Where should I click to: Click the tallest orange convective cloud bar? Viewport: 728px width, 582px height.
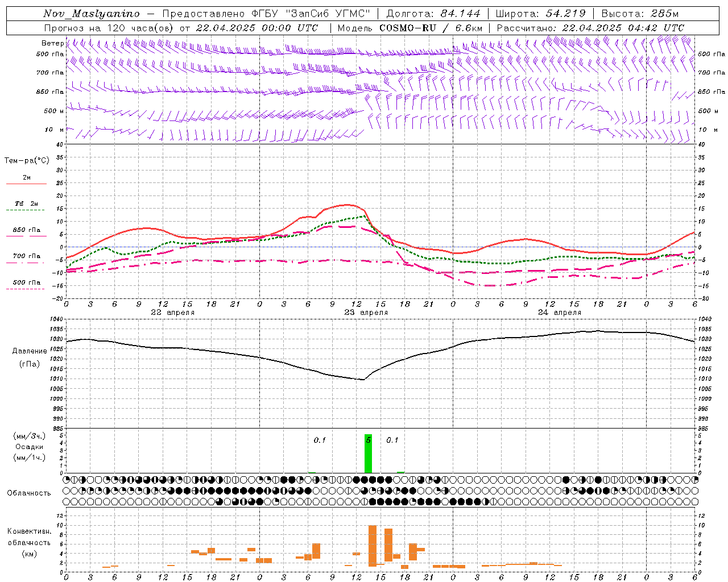point(373,546)
